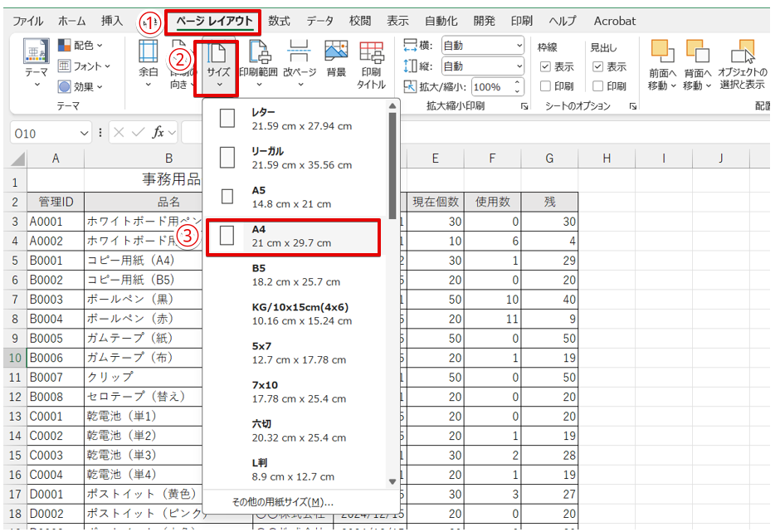Open the ファイル (File) menu

pyautogui.click(x=27, y=21)
